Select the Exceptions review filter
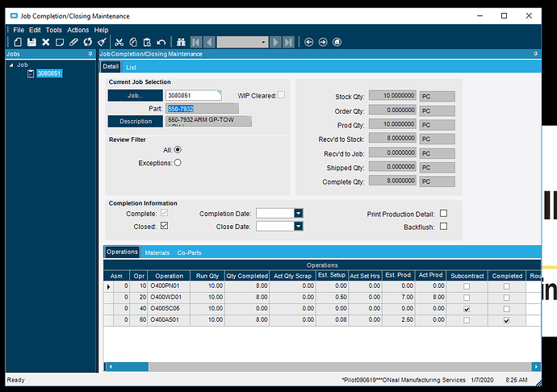This screenshot has width=557, height=392. 178,162
